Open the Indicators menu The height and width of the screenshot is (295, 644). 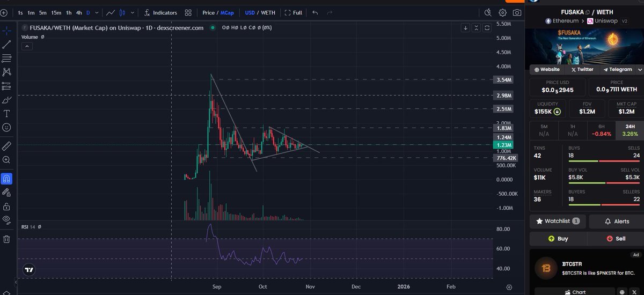(160, 12)
